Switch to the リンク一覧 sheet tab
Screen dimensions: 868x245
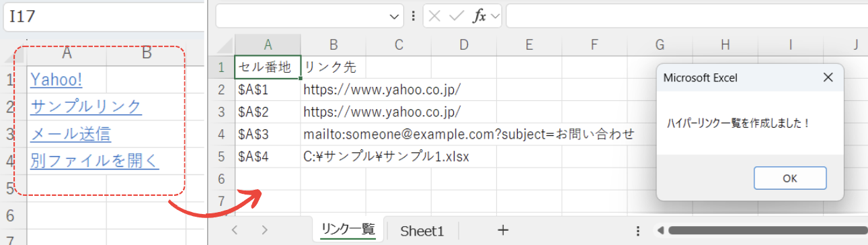[348, 230]
